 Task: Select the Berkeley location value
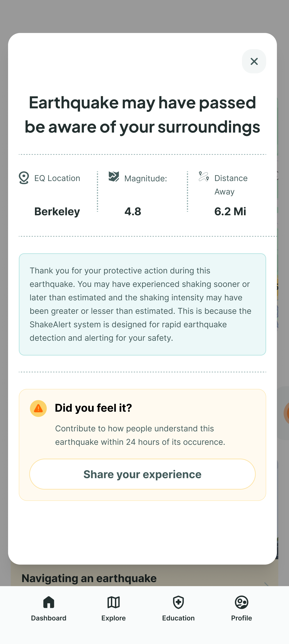click(57, 212)
